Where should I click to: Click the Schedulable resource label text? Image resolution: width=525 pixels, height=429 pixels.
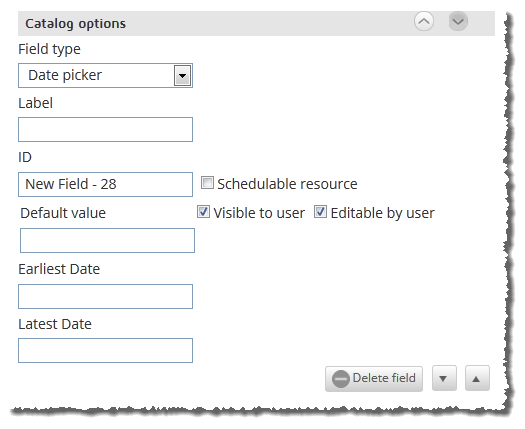coord(287,184)
